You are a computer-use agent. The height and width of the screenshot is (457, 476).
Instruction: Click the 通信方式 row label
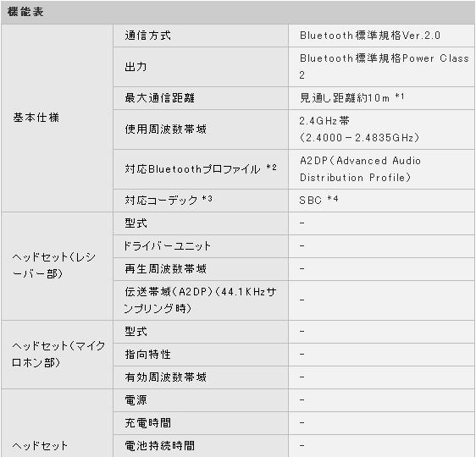(x=148, y=36)
